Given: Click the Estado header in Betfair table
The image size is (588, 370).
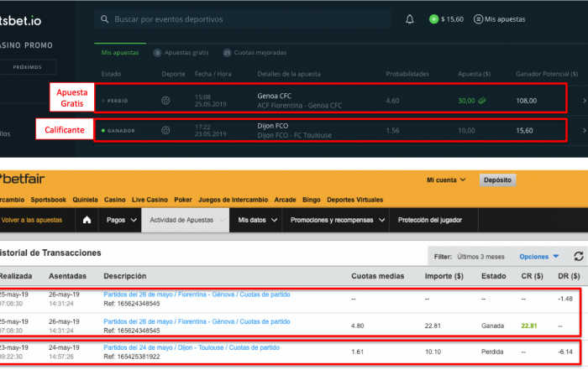Looking at the screenshot, I should click(x=494, y=276).
